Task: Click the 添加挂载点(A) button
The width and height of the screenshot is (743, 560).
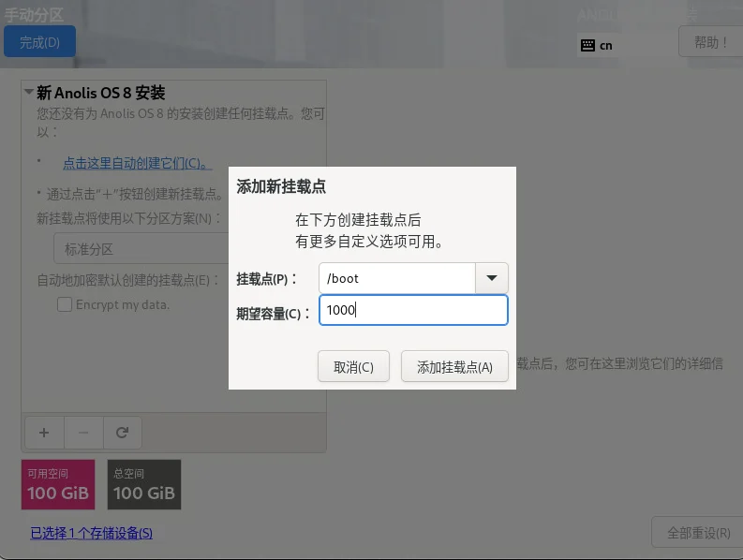Action: pos(454,366)
